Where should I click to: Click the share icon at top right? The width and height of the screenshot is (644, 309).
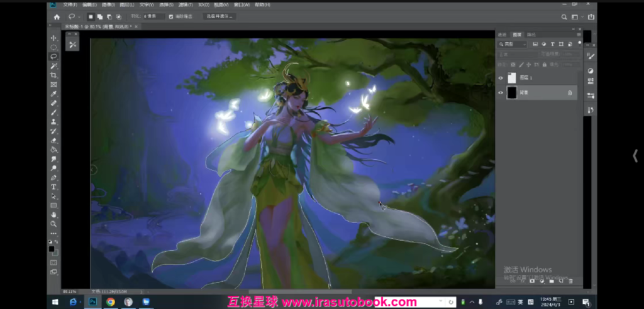tap(591, 17)
